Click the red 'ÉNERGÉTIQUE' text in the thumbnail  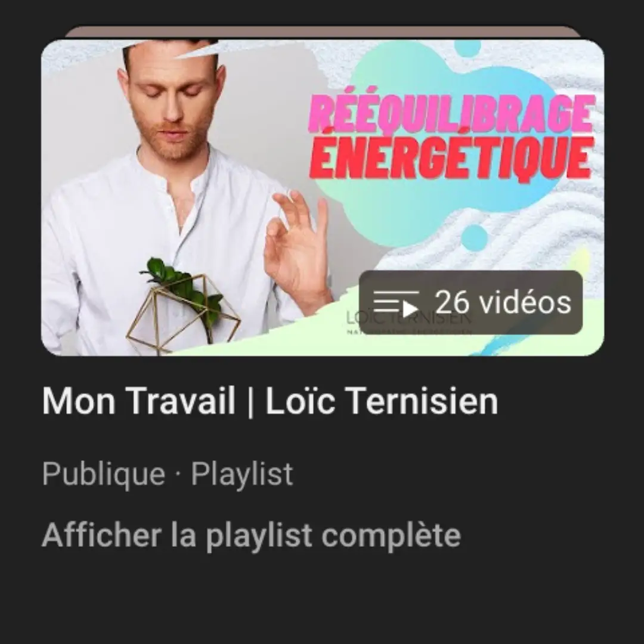452,157
